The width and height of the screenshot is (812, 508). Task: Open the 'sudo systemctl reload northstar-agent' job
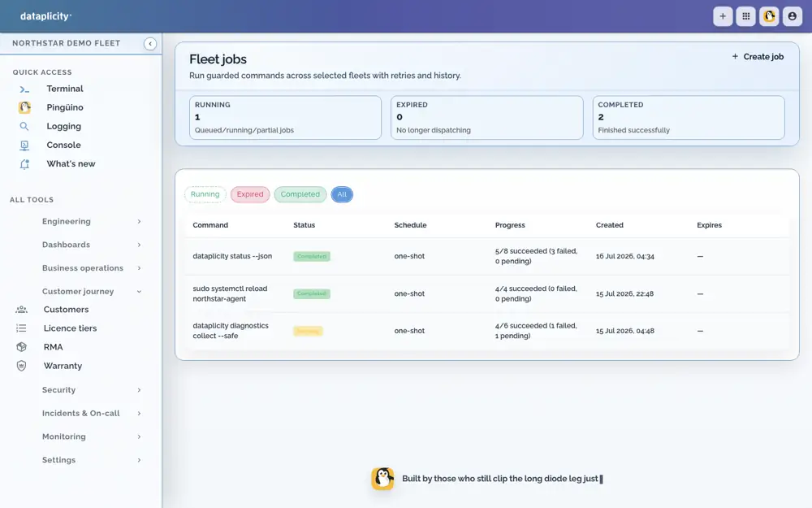230,293
